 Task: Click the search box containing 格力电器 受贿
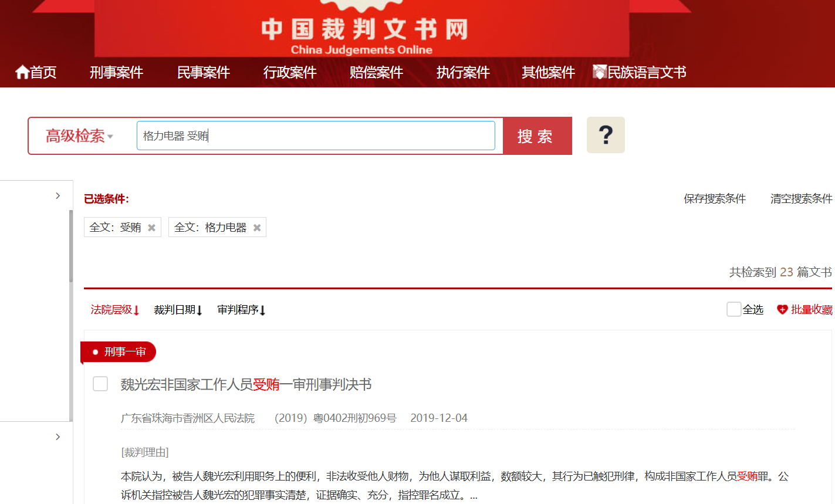coord(316,136)
